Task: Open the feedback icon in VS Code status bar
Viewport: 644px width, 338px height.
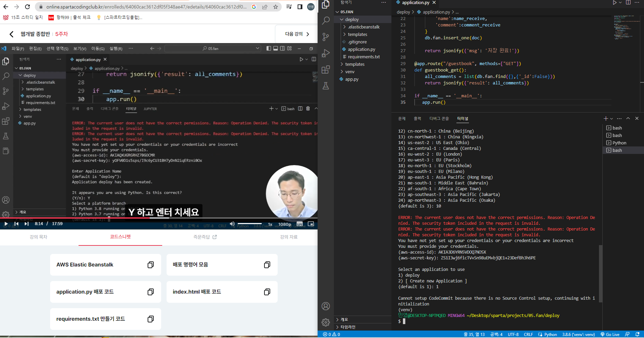Action: coord(627,335)
